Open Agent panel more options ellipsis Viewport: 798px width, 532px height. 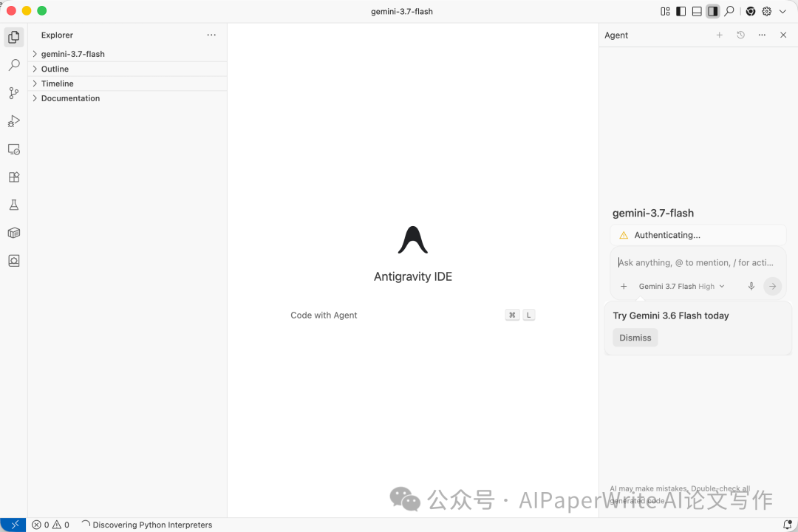click(762, 35)
